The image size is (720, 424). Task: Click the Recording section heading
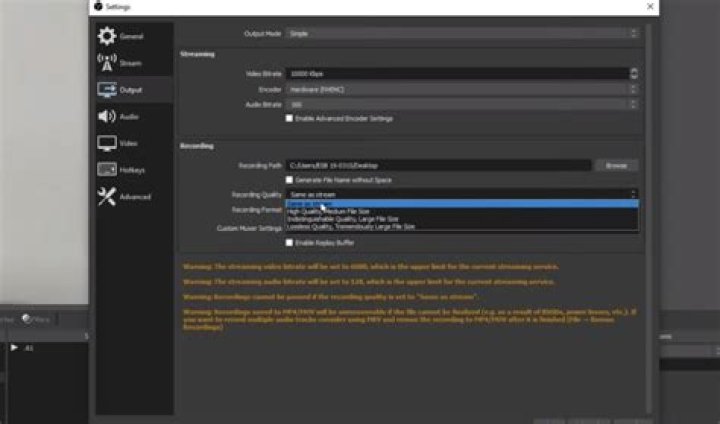(x=197, y=146)
